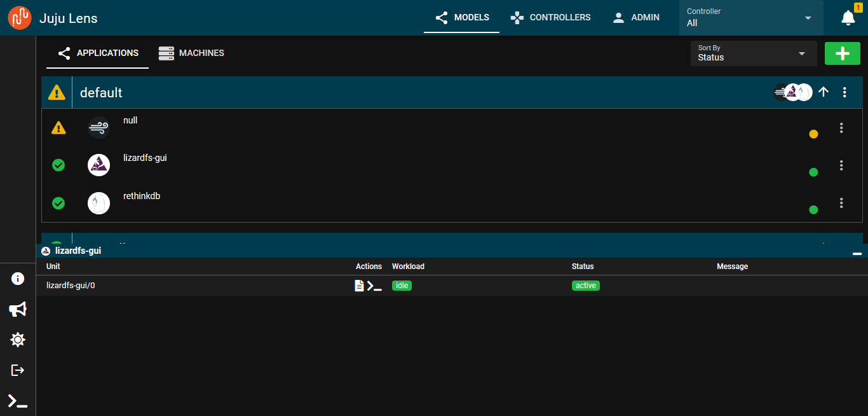The image size is (868, 416).
Task: Click the green status dot for rethinkdb
Action: click(x=813, y=209)
